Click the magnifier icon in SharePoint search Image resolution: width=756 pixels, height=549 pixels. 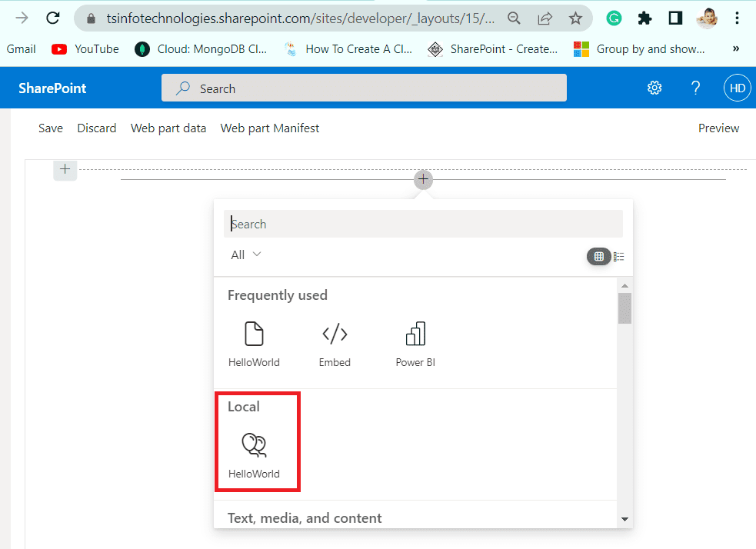183,88
